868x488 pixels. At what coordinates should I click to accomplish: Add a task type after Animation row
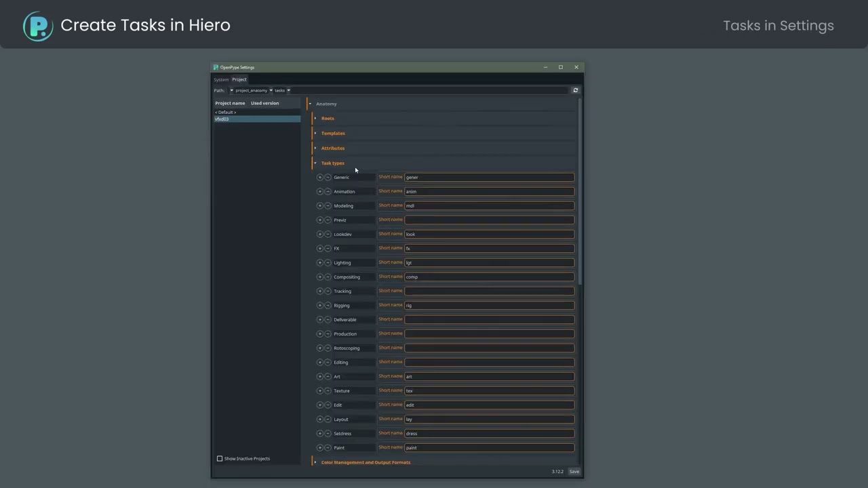click(x=320, y=191)
